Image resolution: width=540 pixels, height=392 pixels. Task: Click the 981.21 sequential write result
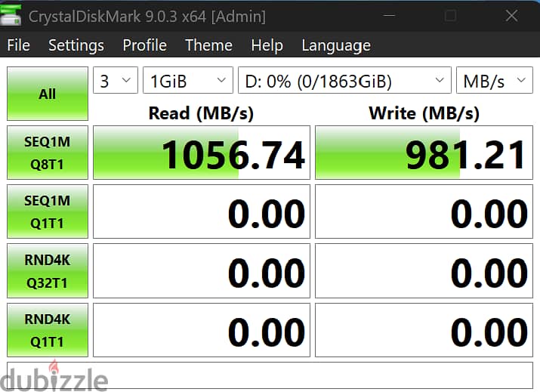424,153
